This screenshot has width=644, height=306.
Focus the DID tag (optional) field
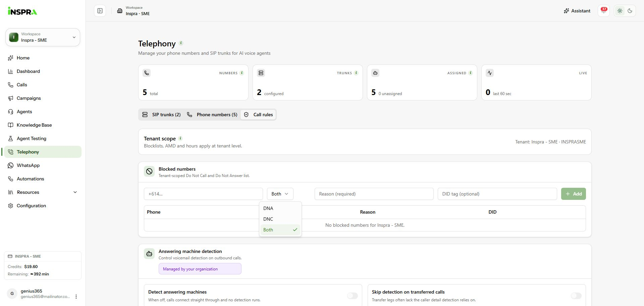497,194
